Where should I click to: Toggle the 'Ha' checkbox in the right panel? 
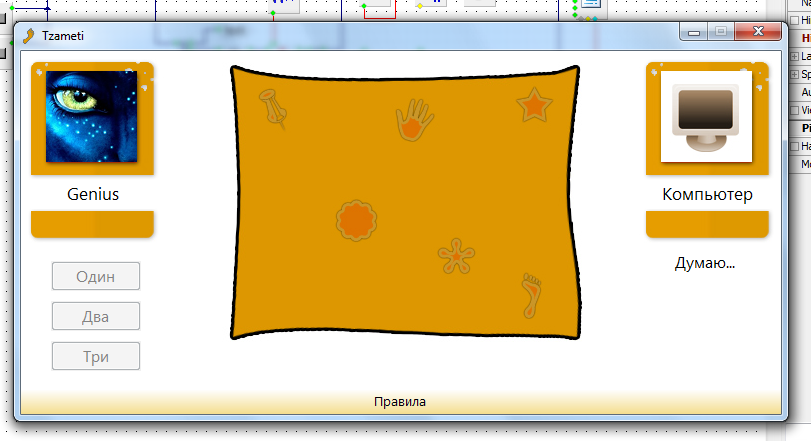click(x=795, y=146)
